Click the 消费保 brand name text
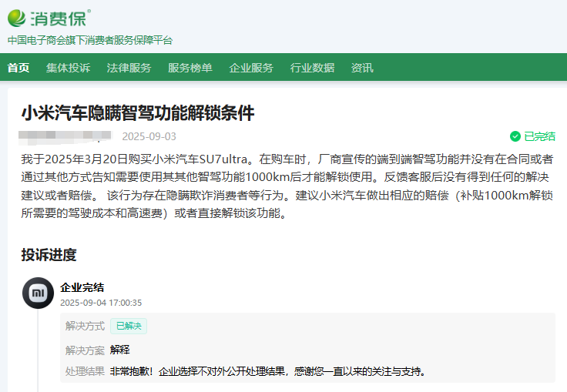 (x=59, y=18)
